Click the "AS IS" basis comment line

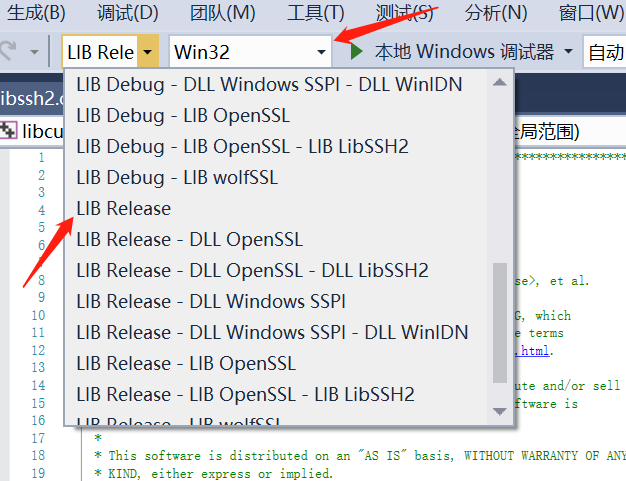point(359,455)
